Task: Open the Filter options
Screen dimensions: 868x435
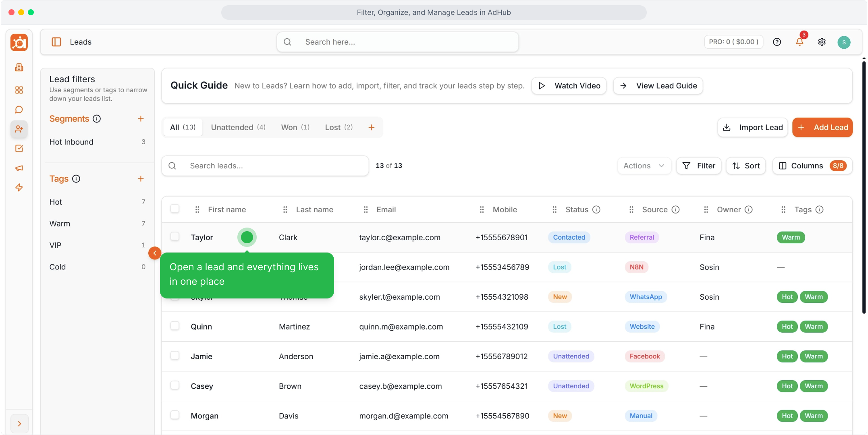Action: [699, 166]
